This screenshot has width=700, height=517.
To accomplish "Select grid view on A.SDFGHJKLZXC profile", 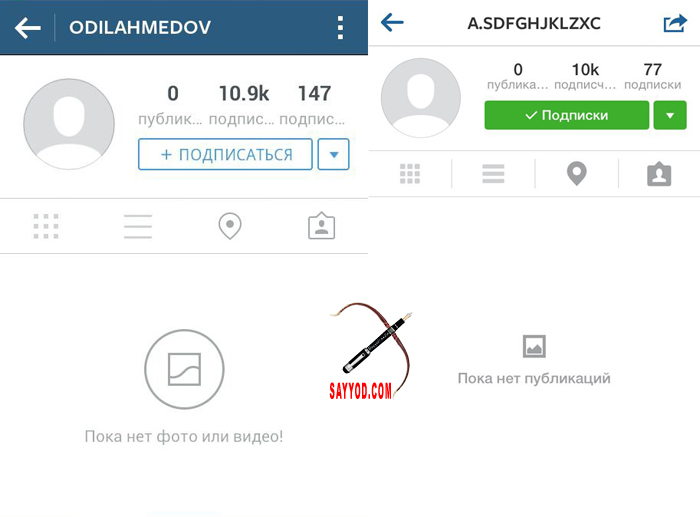I will pos(410,174).
